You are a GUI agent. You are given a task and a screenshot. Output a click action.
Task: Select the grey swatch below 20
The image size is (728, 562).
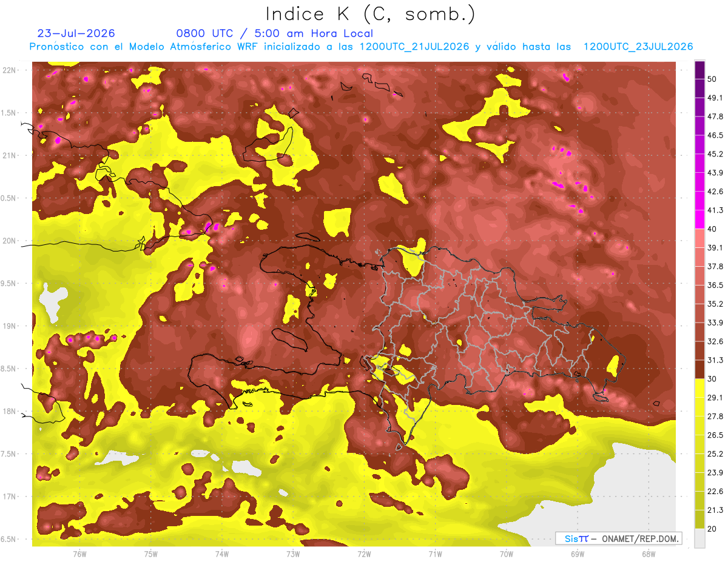[699, 538]
